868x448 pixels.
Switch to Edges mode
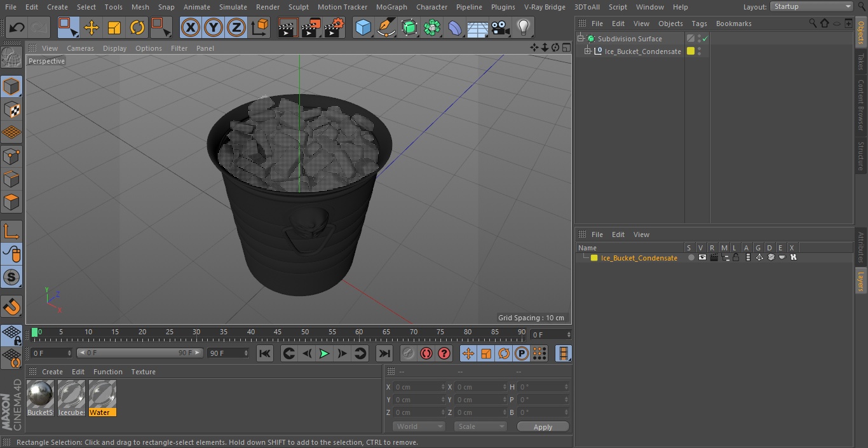[x=12, y=179]
